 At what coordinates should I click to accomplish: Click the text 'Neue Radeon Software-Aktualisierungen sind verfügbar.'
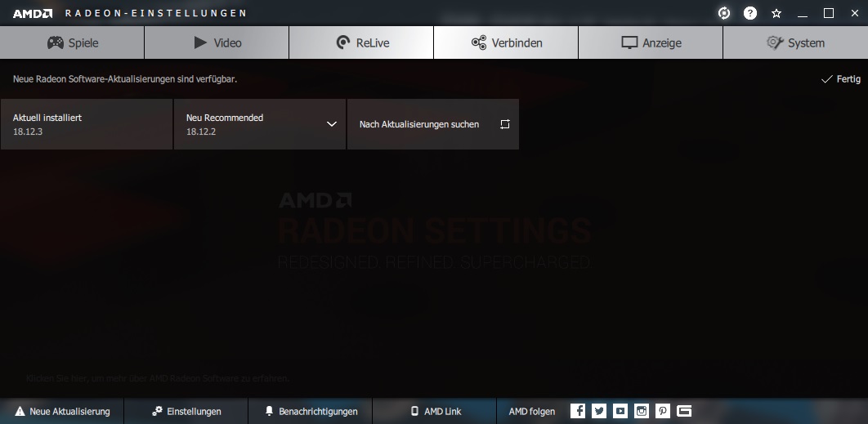click(x=125, y=79)
